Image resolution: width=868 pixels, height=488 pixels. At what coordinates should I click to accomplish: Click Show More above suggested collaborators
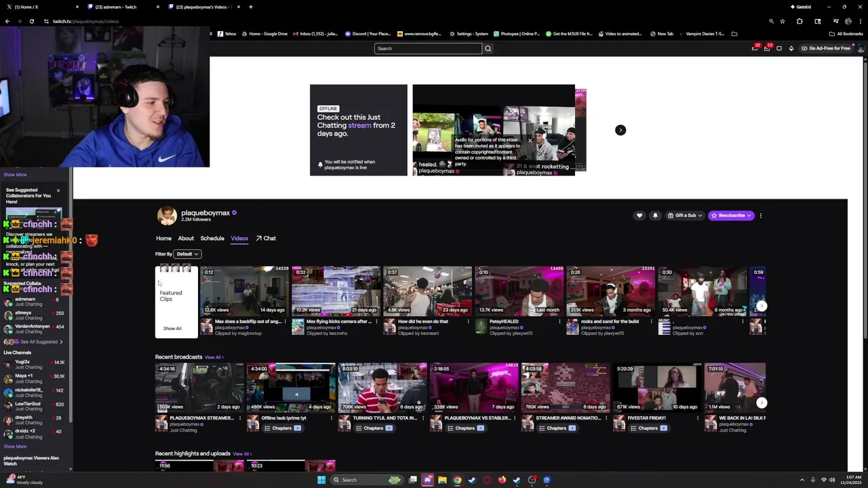(15, 175)
